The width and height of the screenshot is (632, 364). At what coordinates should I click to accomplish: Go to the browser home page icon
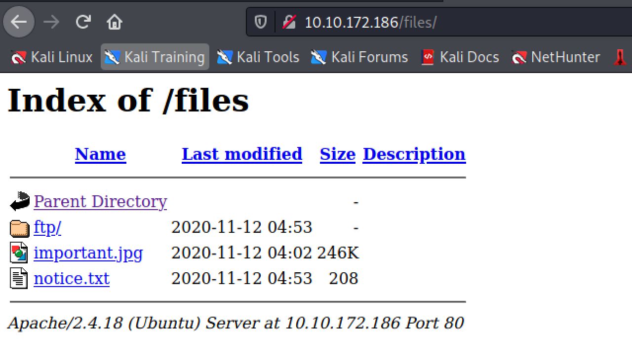(x=114, y=22)
